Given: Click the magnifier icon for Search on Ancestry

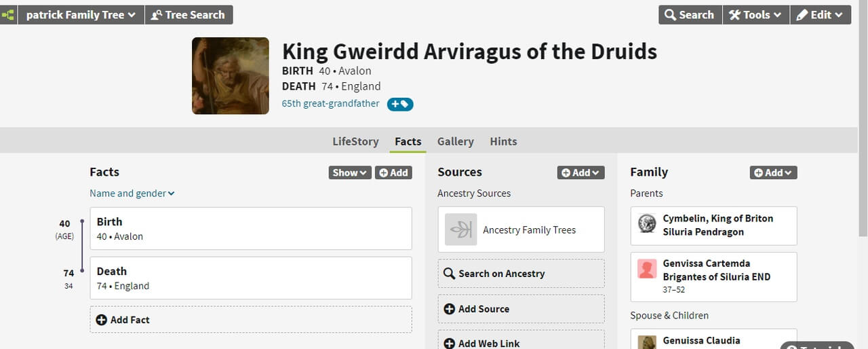Looking at the screenshot, I should pos(449,274).
